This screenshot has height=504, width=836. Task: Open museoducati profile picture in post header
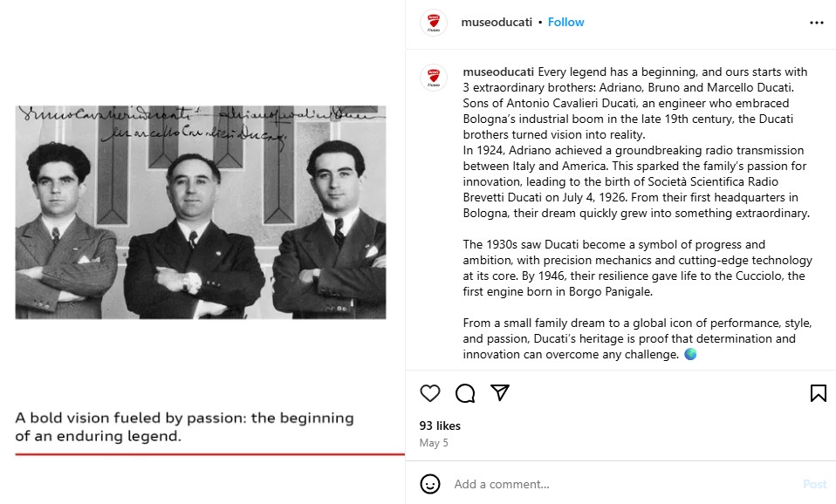tap(434, 23)
